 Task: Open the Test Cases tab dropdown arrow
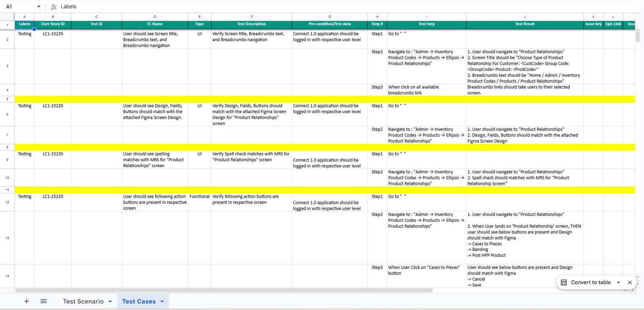[x=162, y=302]
